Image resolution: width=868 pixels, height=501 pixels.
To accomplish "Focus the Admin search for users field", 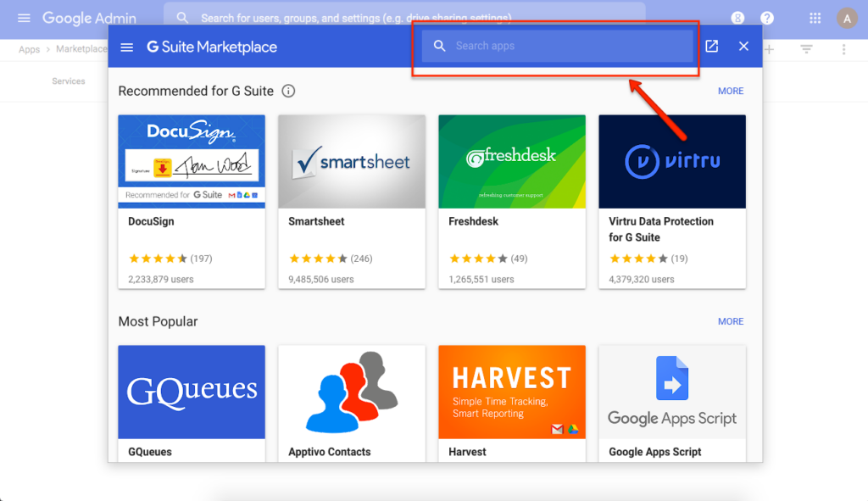I will click(x=404, y=19).
